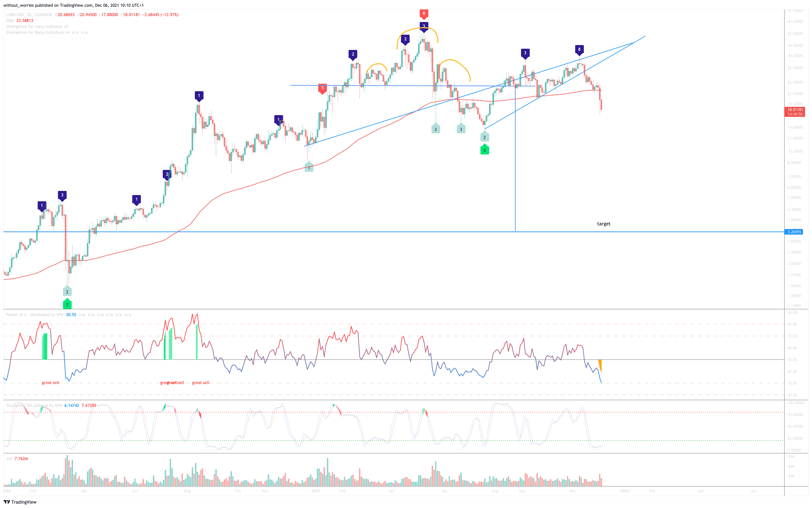Click the 'great sell' label near February 2020

[50, 383]
